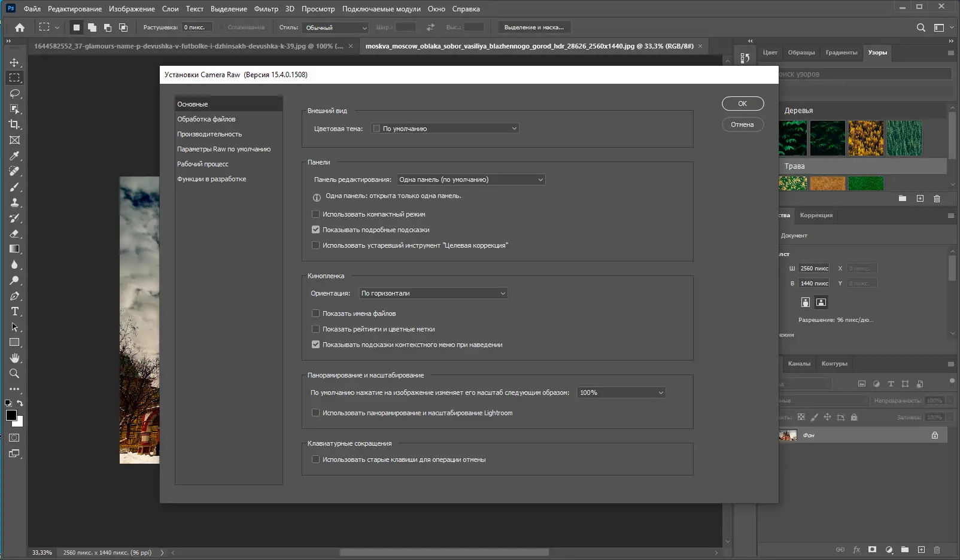Open layer effects with the fx icon
Viewport: 960px width, 560px height.
click(x=857, y=548)
